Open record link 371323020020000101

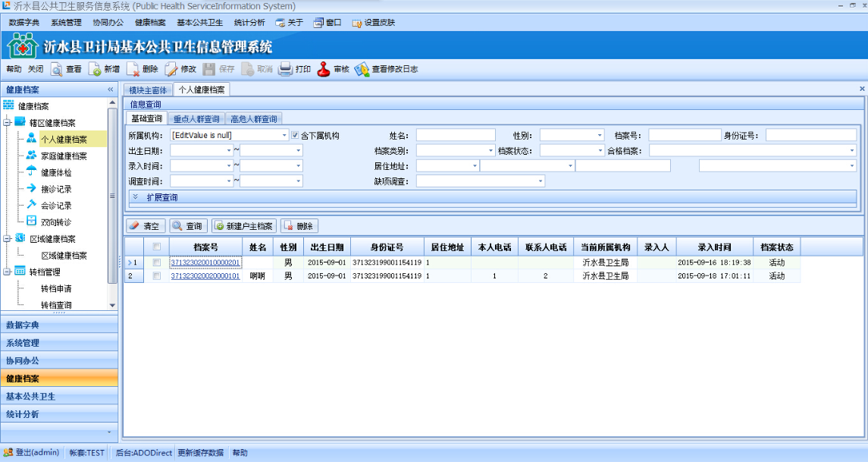click(x=205, y=276)
